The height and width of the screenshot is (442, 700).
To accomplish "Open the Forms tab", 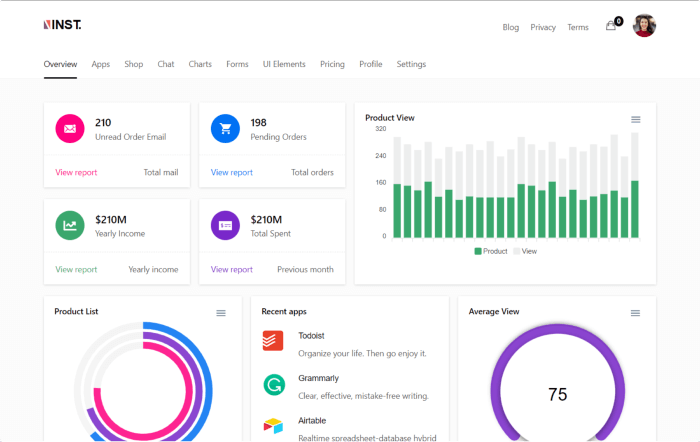I will pos(237,64).
